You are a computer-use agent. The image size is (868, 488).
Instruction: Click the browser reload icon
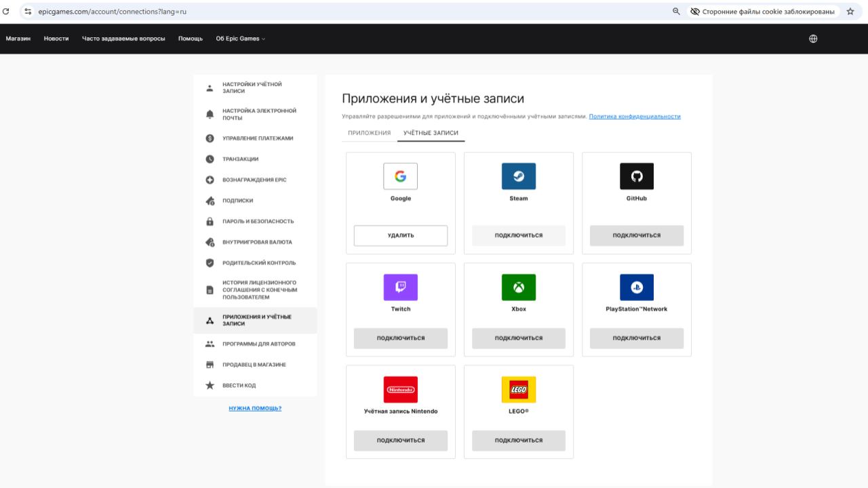[6, 12]
